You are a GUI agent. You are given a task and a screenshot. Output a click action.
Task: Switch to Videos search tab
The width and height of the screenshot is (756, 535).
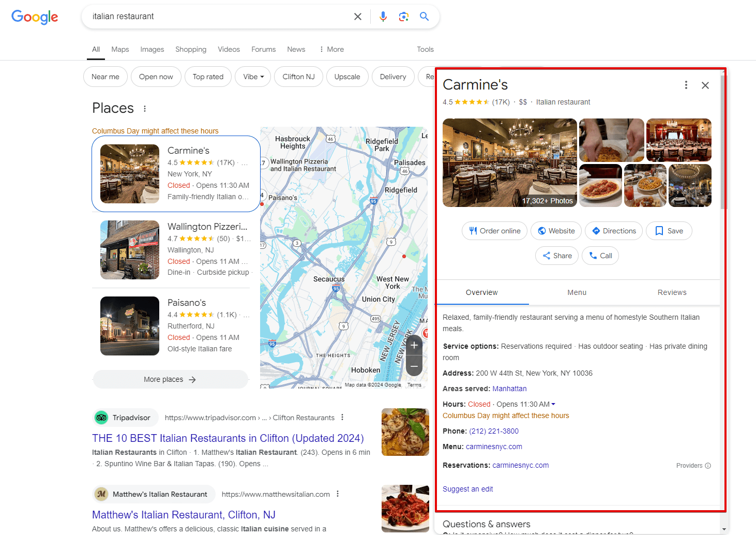(x=229, y=49)
